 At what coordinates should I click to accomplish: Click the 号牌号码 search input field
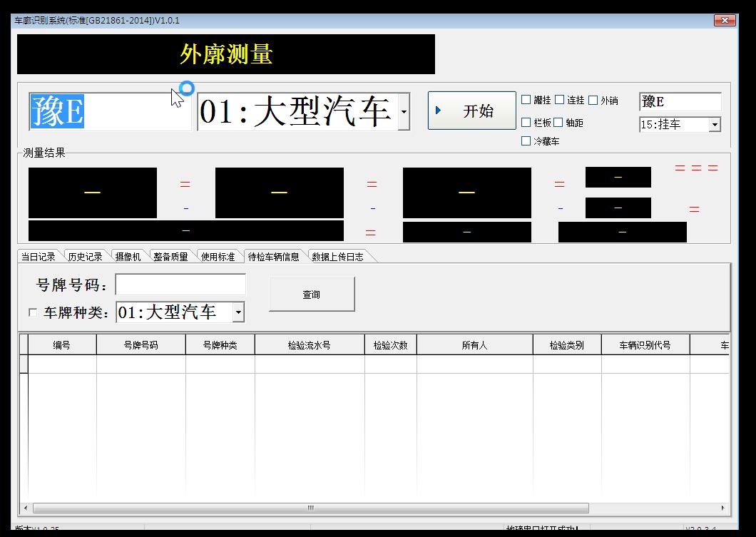pyautogui.click(x=180, y=285)
